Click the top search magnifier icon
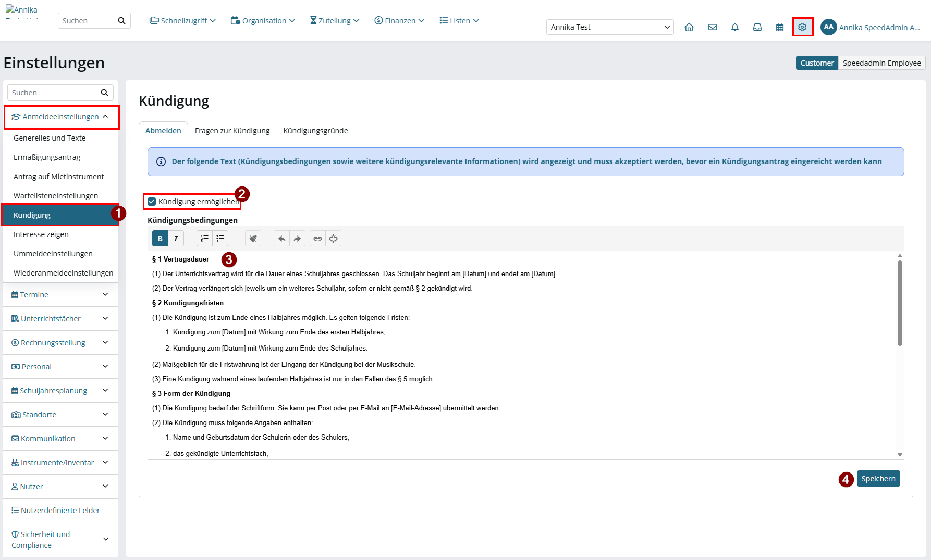Viewport: 931px width, 560px height. tap(121, 21)
